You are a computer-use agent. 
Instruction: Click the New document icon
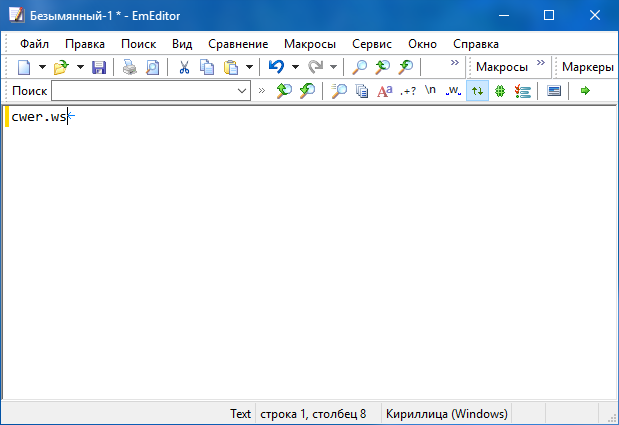coord(24,67)
